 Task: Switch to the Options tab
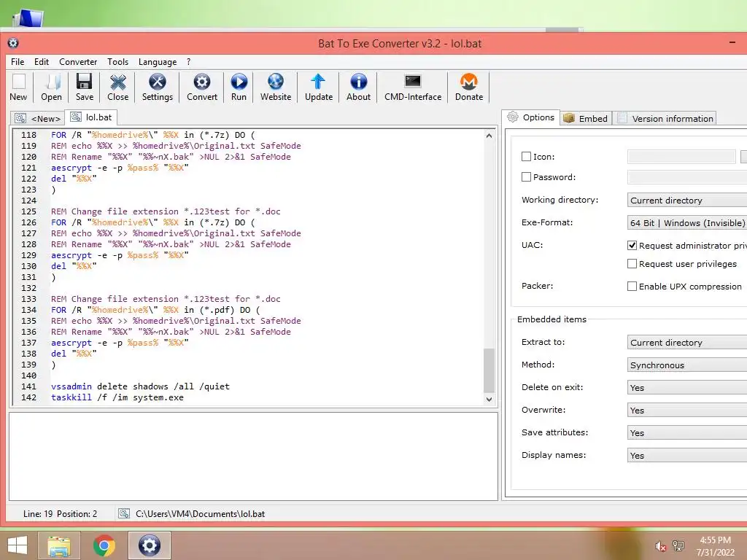[x=531, y=117]
